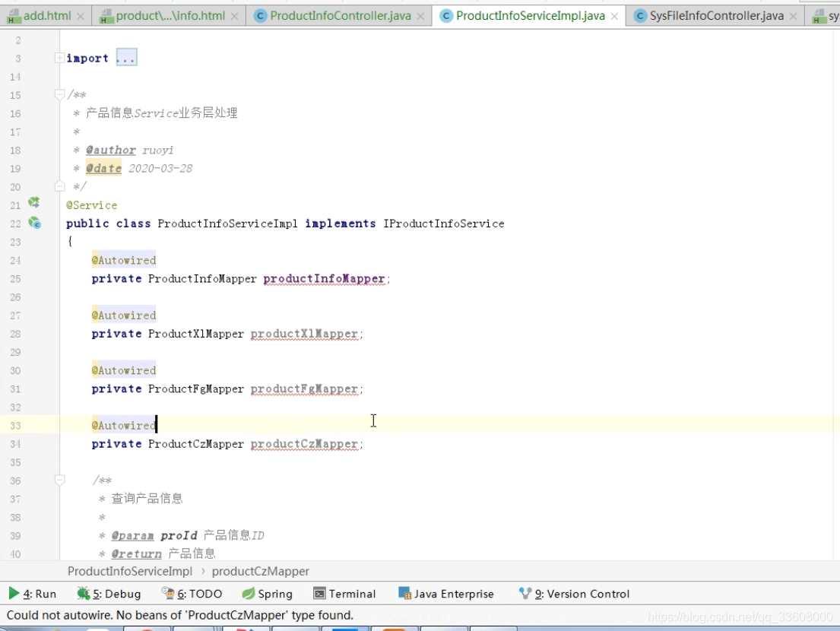The image size is (840, 631).
Task: Click the status bar autowire error message
Action: pyautogui.click(x=180, y=615)
